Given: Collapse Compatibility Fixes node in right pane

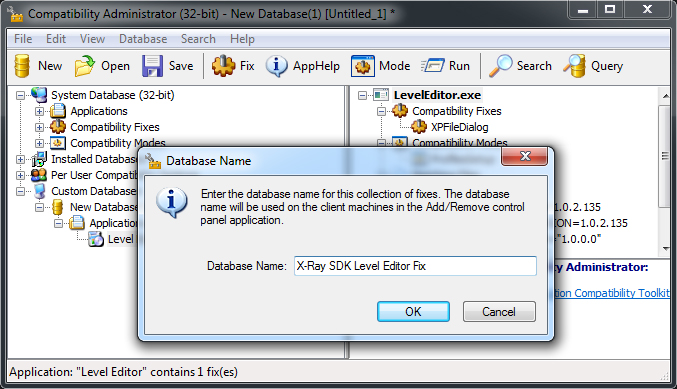Looking at the screenshot, I should pos(381,111).
